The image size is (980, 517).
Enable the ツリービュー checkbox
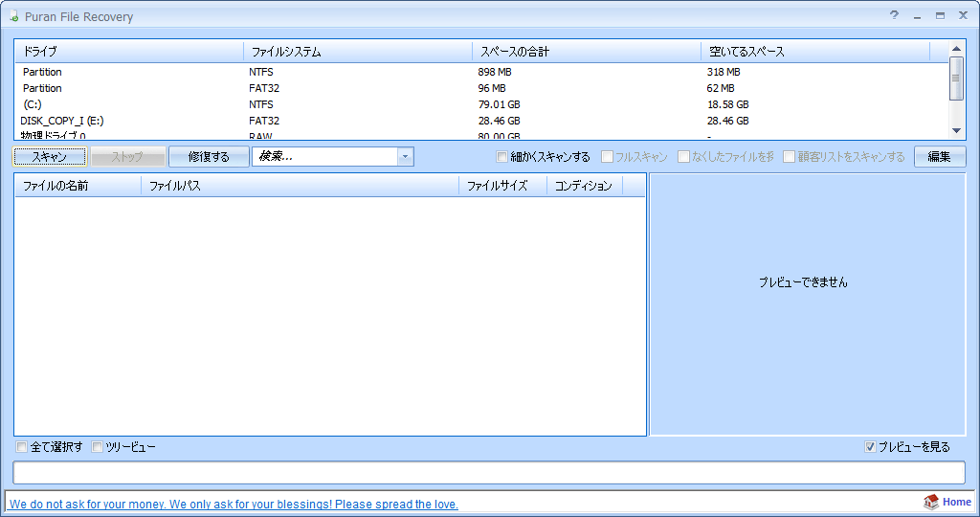point(98,447)
